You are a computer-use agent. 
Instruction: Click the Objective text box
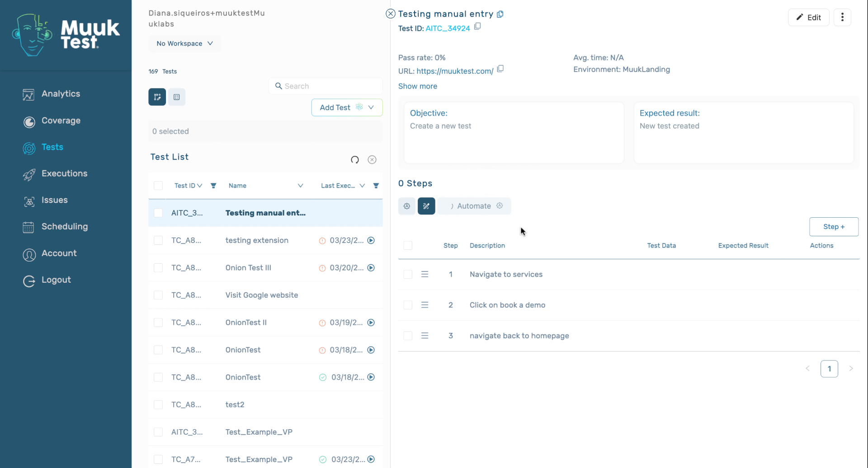514,133
